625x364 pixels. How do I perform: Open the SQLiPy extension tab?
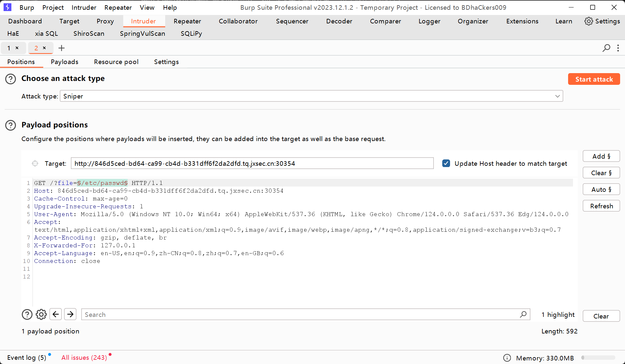(191, 33)
